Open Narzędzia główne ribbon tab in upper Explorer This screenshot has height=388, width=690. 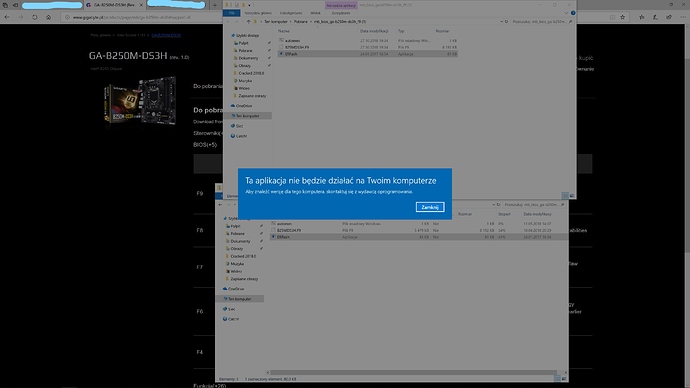click(x=258, y=13)
